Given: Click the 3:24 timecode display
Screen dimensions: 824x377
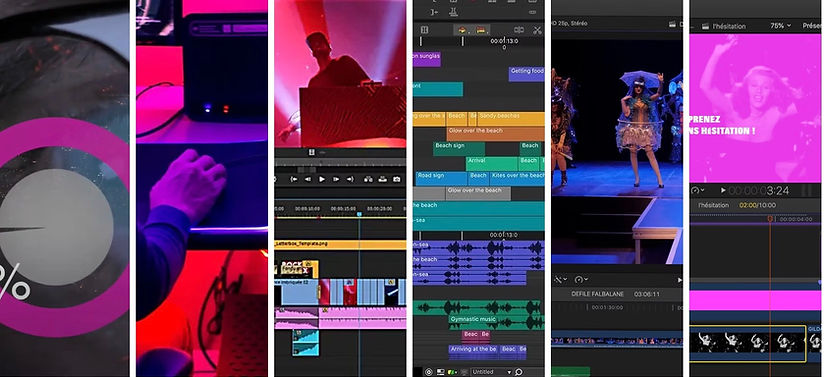Looking at the screenshot, I should point(759,190).
